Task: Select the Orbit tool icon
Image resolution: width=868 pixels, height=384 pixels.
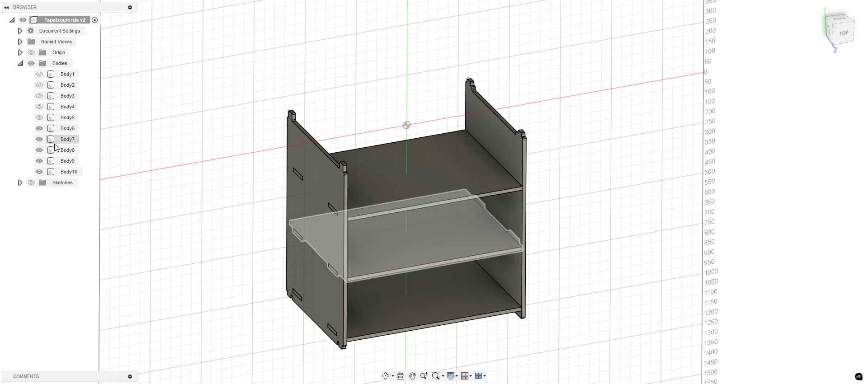Action: (x=386, y=376)
